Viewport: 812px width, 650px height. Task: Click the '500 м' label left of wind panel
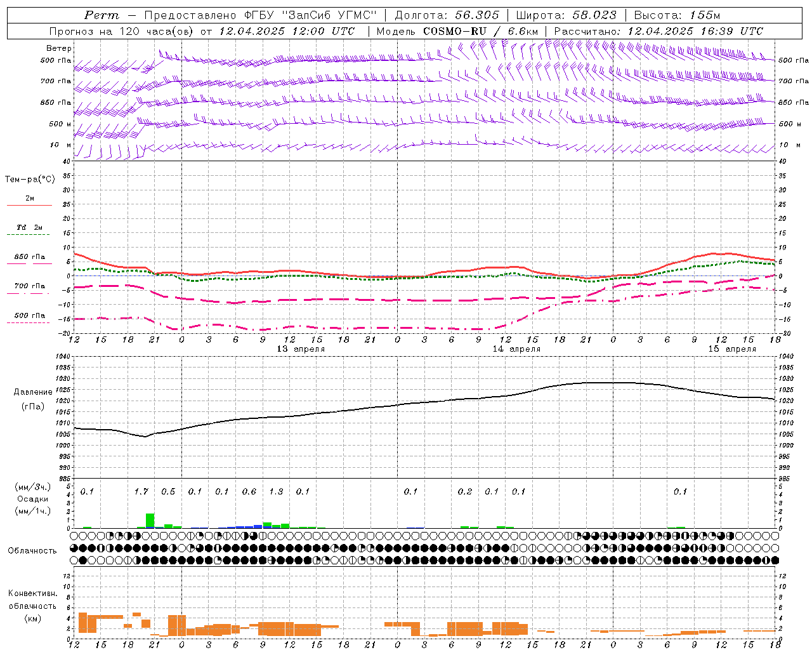(x=60, y=124)
